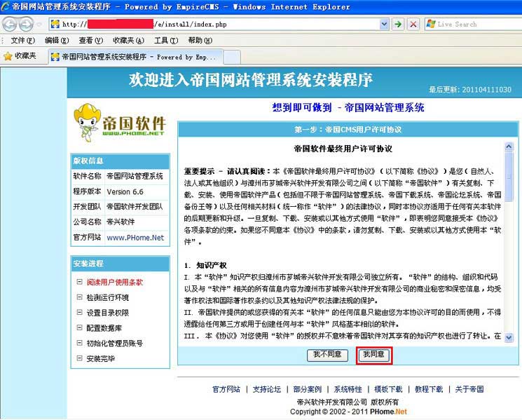The image size is (522, 420).
Task: Open the 文件(F) menu
Action: point(22,41)
